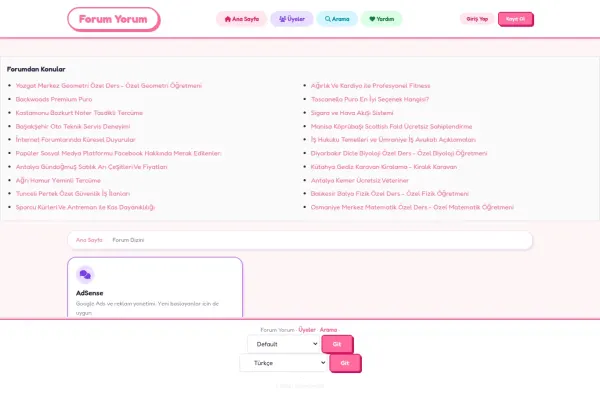Open Ağırlık Ve Kardiyo ile Profesyonel Fitness

[x=370, y=86]
